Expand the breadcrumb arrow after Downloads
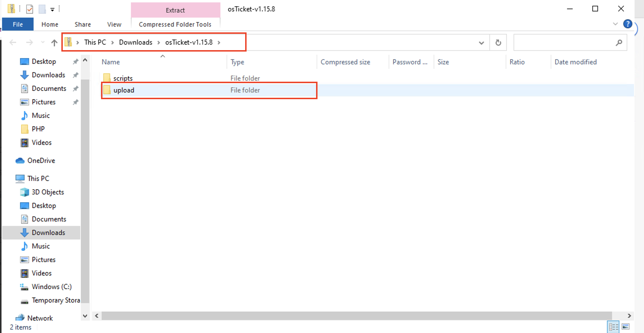The width and height of the screenshot is (644, 333). pyautogui.click(x=158, y=42)
